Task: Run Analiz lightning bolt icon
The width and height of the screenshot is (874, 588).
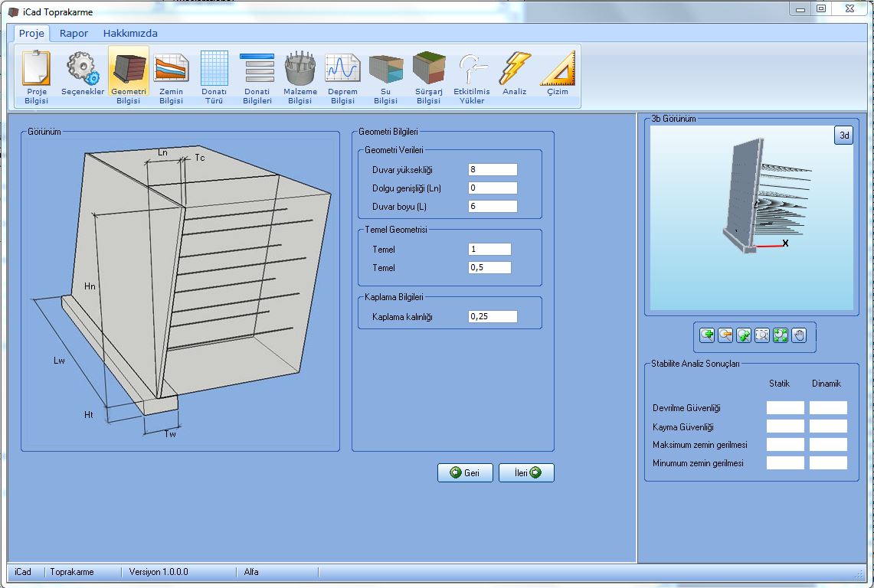Action: pyautogui.click(x=515, y=73)
